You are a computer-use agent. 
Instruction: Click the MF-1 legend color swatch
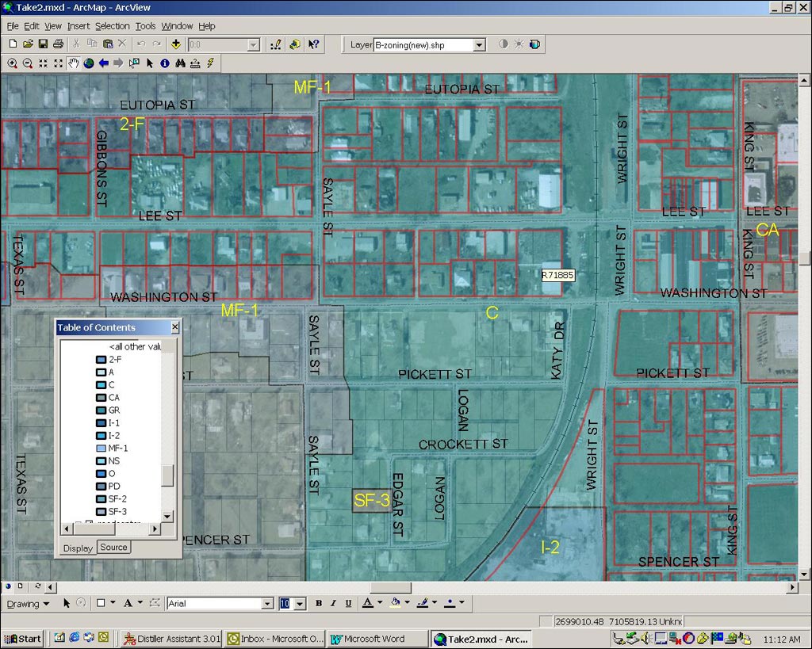pos(101,448)
